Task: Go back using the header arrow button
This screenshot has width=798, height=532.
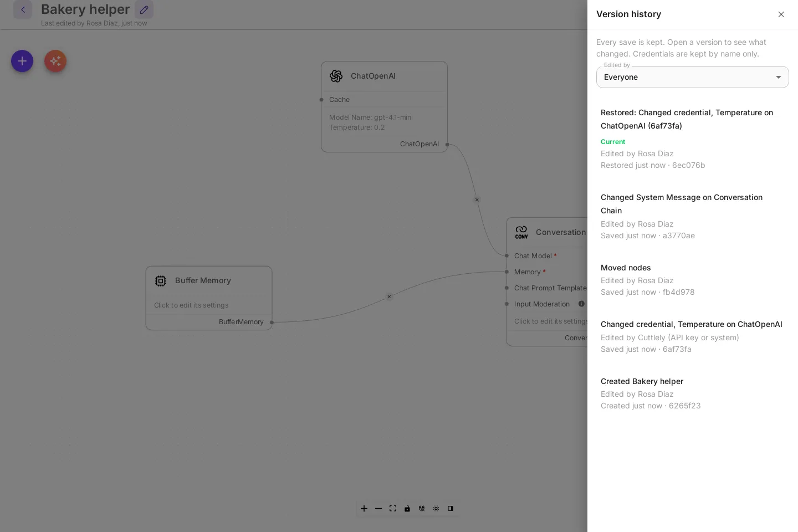Action: [23, 9]
